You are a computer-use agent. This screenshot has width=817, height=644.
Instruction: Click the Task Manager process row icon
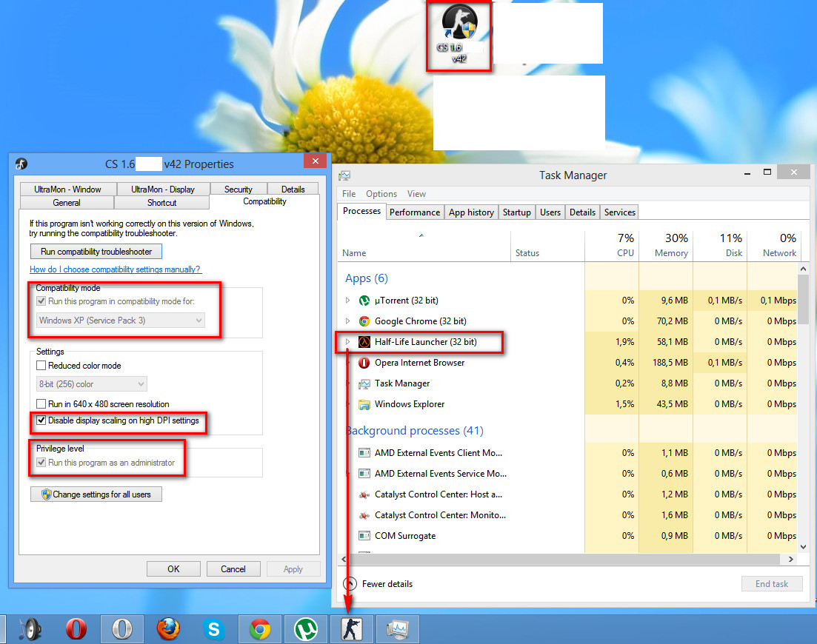[364, 383]
